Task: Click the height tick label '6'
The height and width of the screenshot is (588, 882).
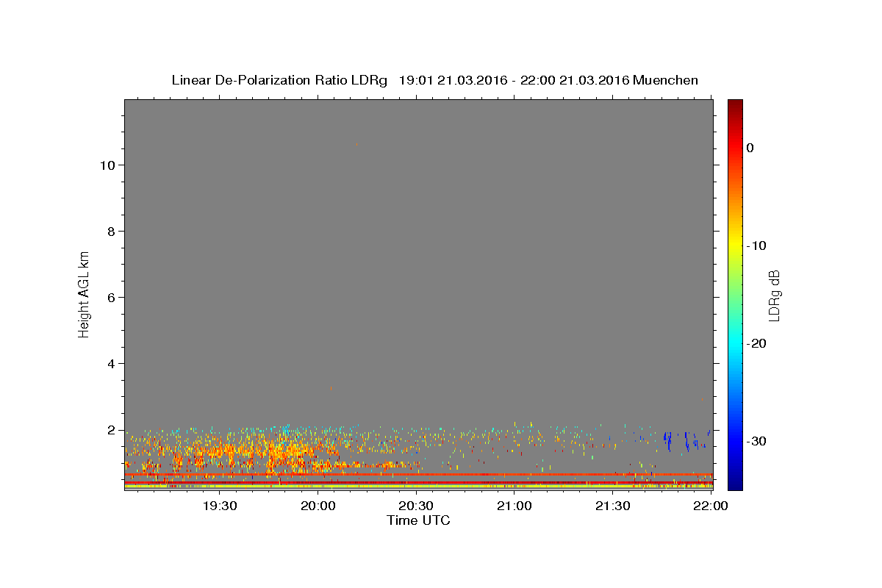Action: [x=110, y=298]
